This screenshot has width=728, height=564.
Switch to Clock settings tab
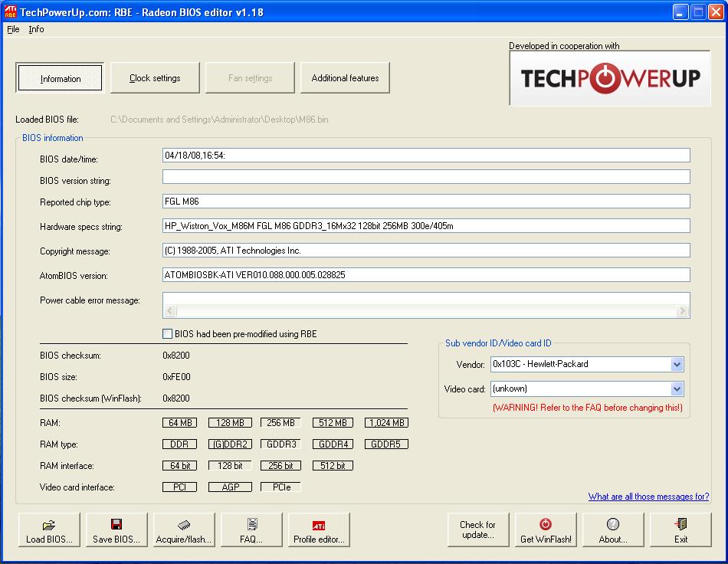click(155, 78)
